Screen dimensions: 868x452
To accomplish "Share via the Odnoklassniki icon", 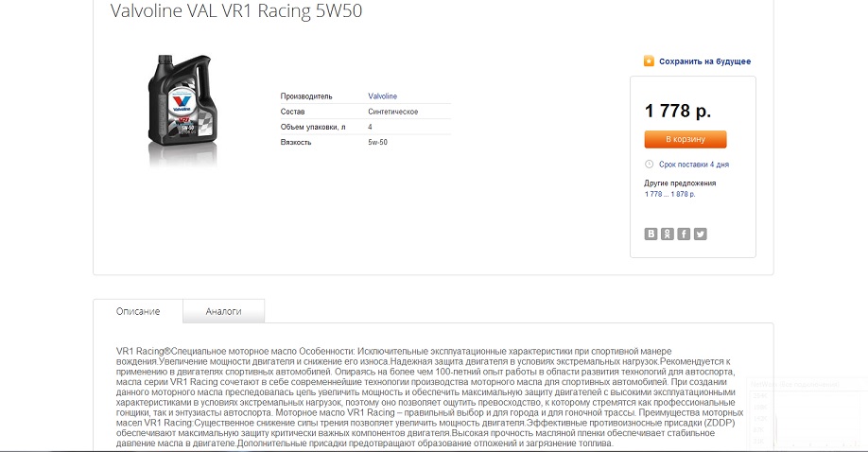I will tap(668, 234).
